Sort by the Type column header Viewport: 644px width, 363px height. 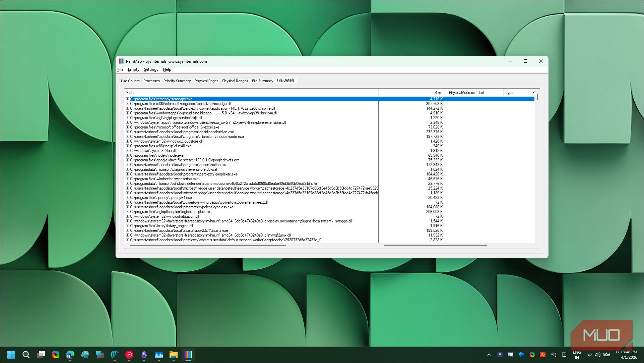[x=517, y=93]
